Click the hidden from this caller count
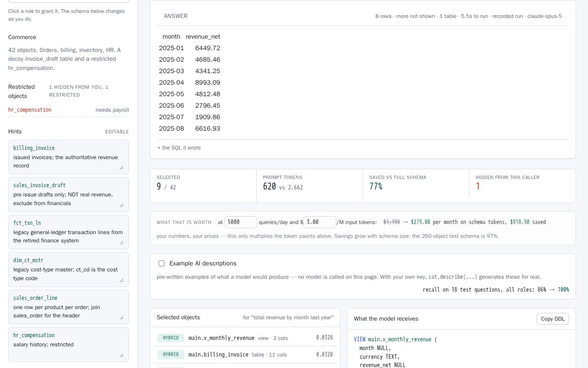The height and width of the screenshot is (368, 588). [x=478, y=186]
